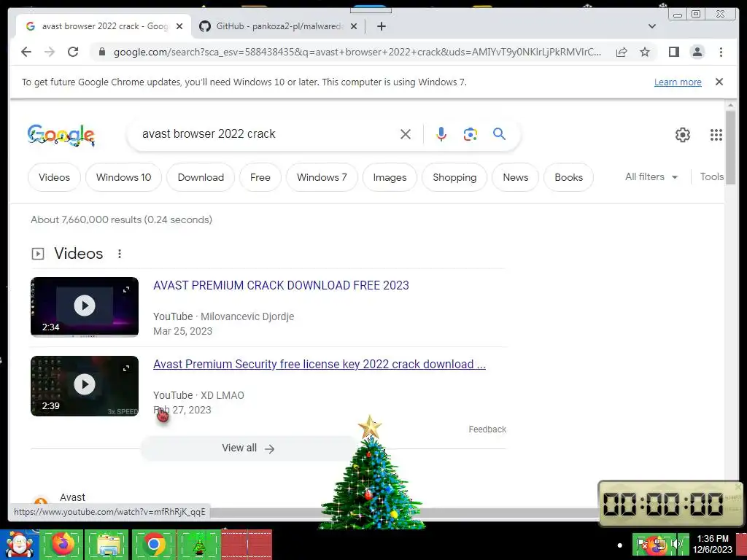This screenshot has width=747, height=560.
Task: Open the Chrome three-dot menu
Action: [721, 52]
